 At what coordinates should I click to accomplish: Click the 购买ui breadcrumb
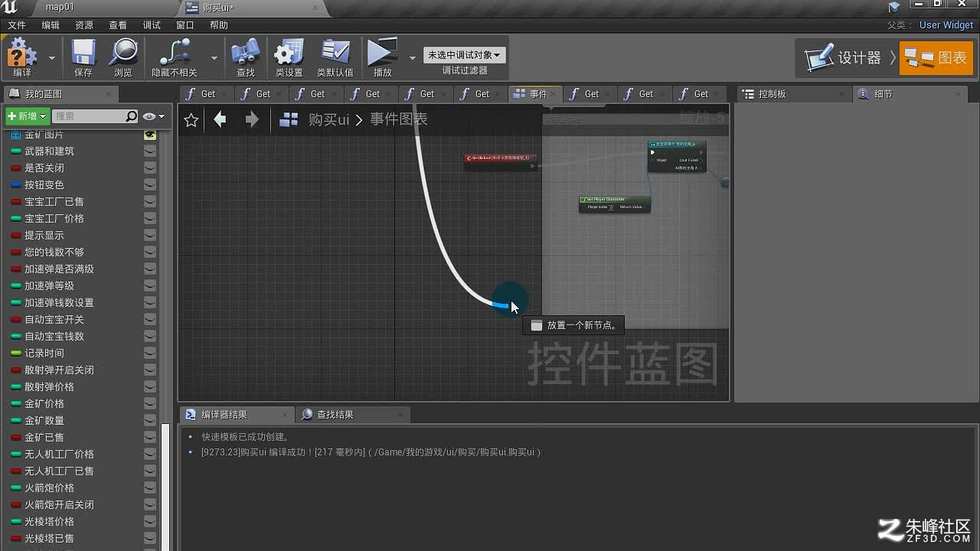pos(329,119)
